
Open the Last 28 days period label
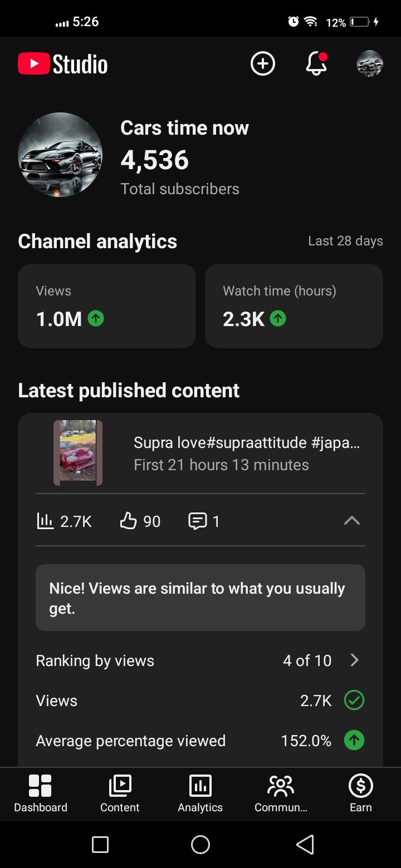click(x=345, y=241)
